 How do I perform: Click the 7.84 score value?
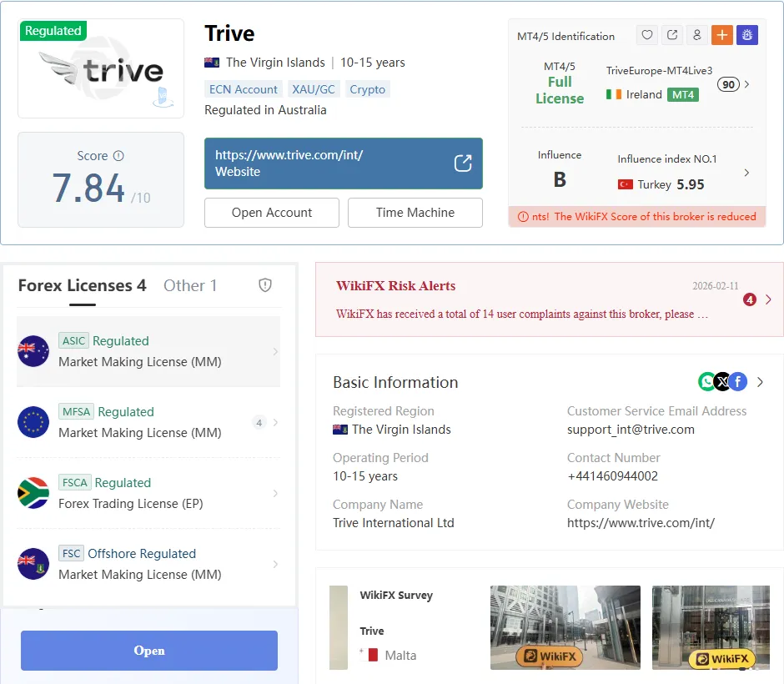88,188
